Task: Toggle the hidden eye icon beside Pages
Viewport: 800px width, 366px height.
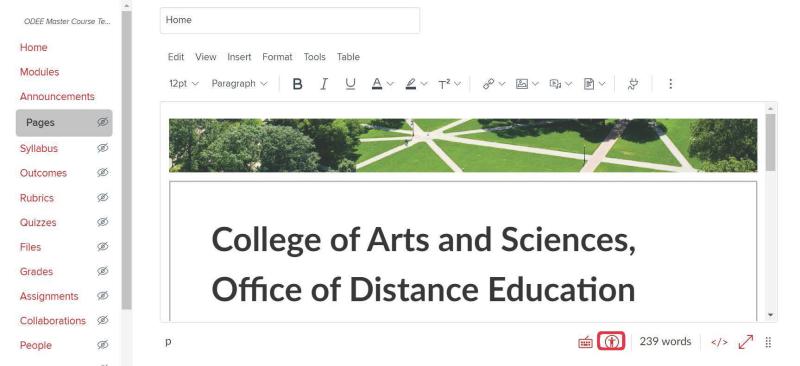Action: [x=103, y=123]
